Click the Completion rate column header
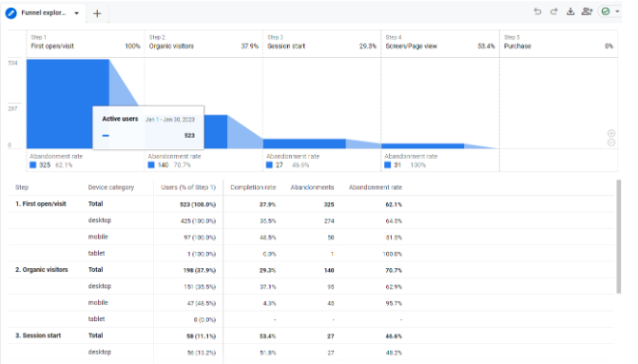Screen dimensions: 638x364 [253, 187]
